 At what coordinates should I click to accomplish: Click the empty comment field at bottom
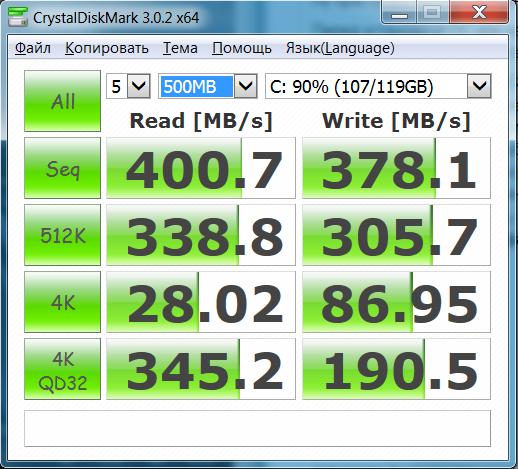[257, 429]
